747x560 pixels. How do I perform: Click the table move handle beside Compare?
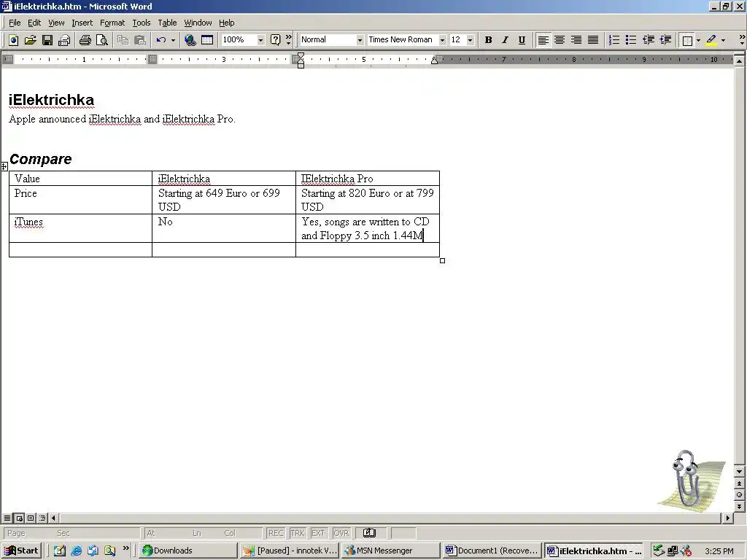4,166
